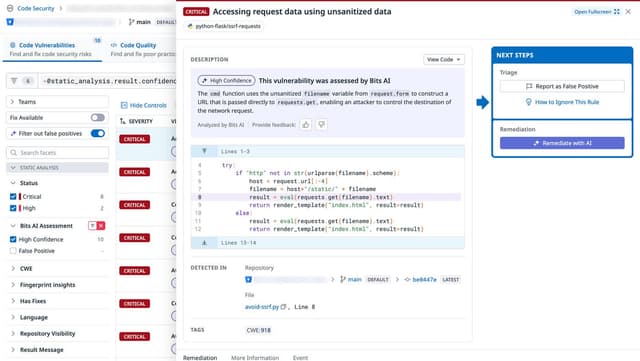
Task: Click the Open Fullscreen expand icon
Action: 617,12
